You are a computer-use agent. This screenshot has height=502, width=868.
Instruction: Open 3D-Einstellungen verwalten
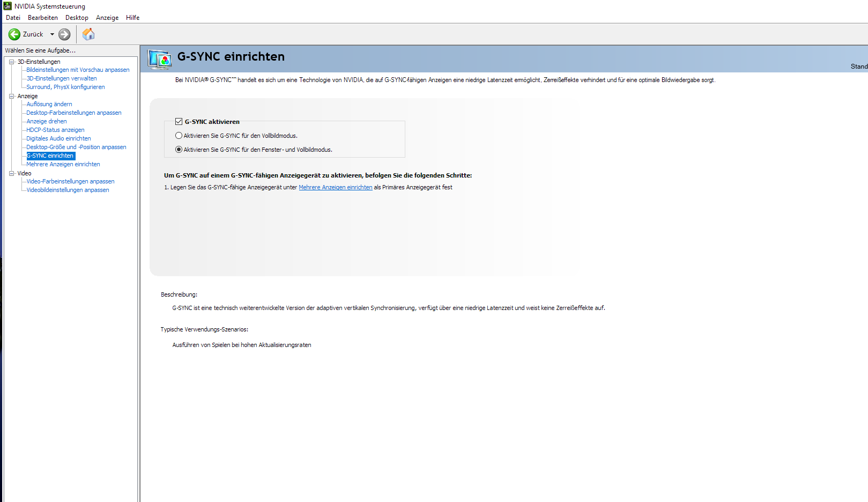(x=62, y=78)
